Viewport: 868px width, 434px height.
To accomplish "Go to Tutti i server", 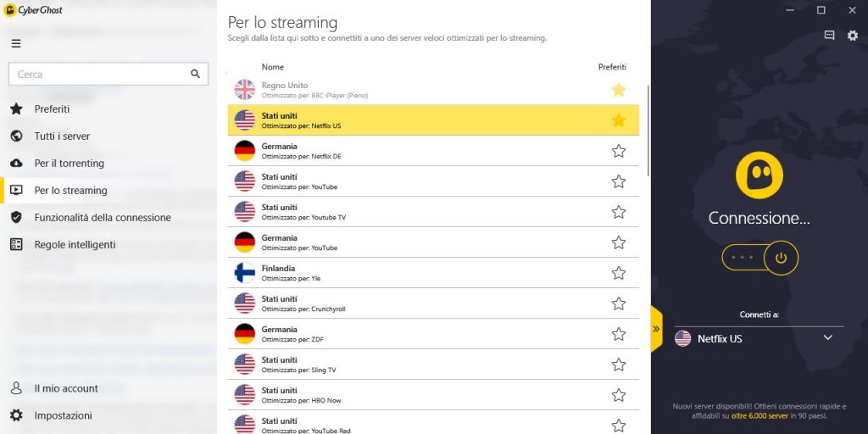I will 62,136.
